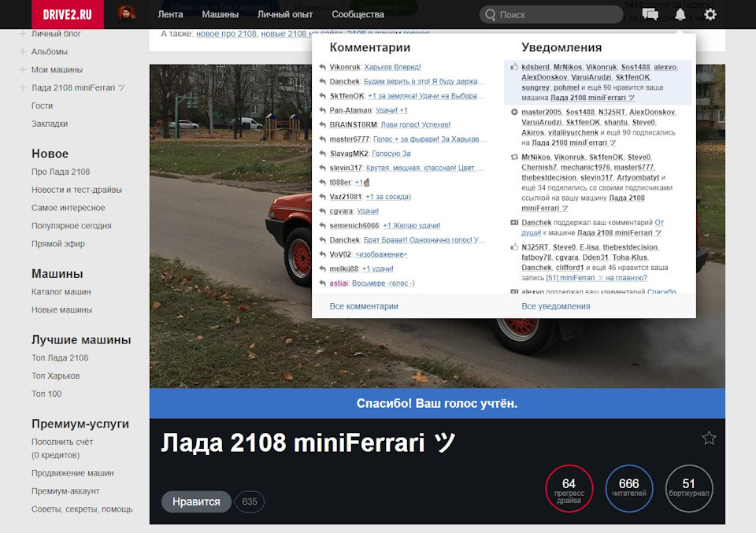This screenshot has height=533, width=756.
Task: Reply arrow next to t088er comment
Action: 323,183
